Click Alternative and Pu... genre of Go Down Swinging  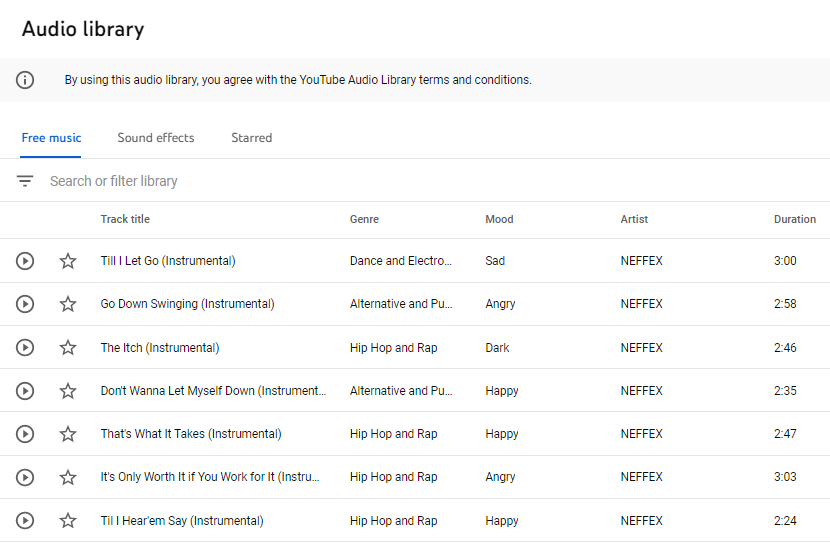[x=401, y=304]
